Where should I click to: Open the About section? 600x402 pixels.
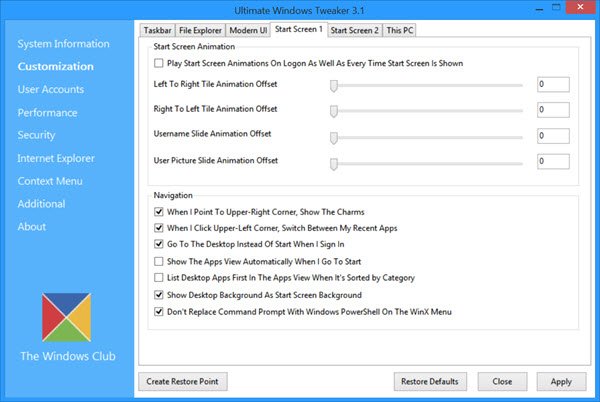tap(32, 227)
